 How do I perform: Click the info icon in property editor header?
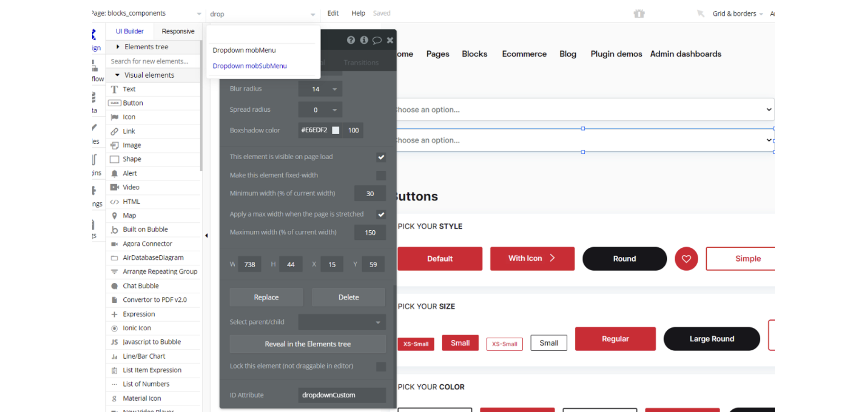coord(364,40)
